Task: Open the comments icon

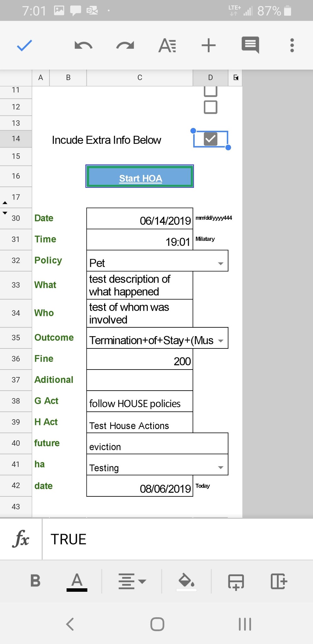Action: (x=250, y=45)
